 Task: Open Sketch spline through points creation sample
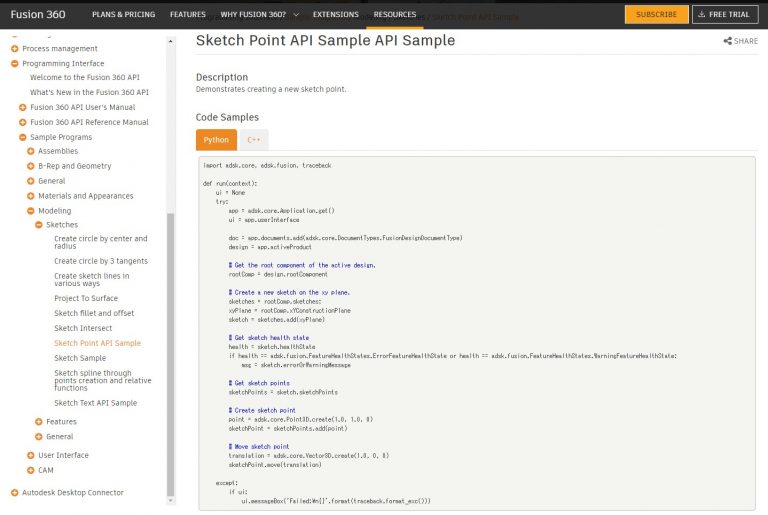(103, 380)
